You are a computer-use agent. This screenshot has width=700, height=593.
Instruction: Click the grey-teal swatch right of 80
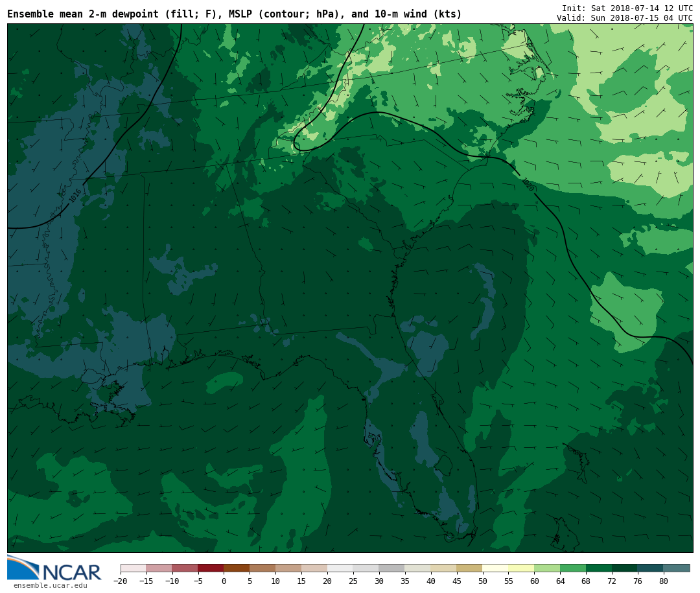[x=677, y=568]
